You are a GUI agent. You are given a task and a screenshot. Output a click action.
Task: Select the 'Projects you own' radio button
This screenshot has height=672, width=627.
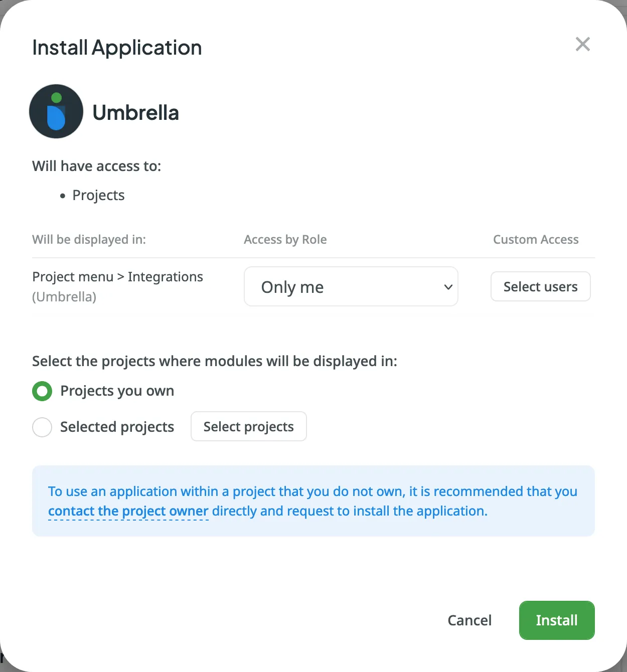click(42, 391)
